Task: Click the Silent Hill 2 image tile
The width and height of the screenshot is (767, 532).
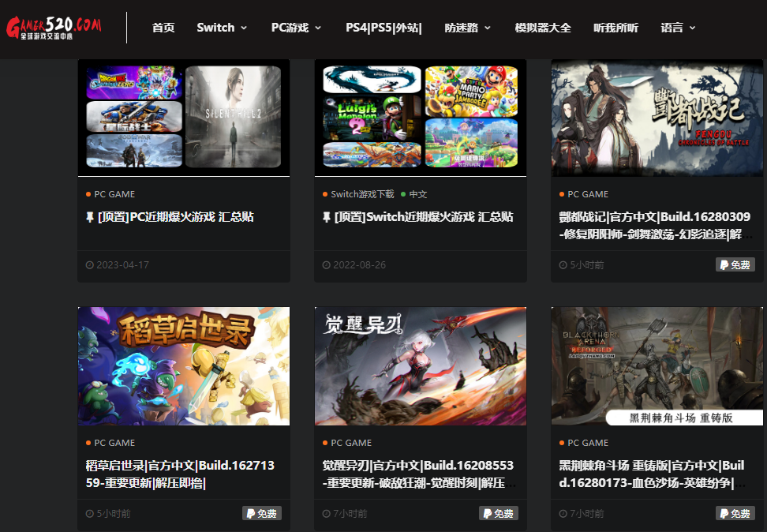Action: pos(234,117)
